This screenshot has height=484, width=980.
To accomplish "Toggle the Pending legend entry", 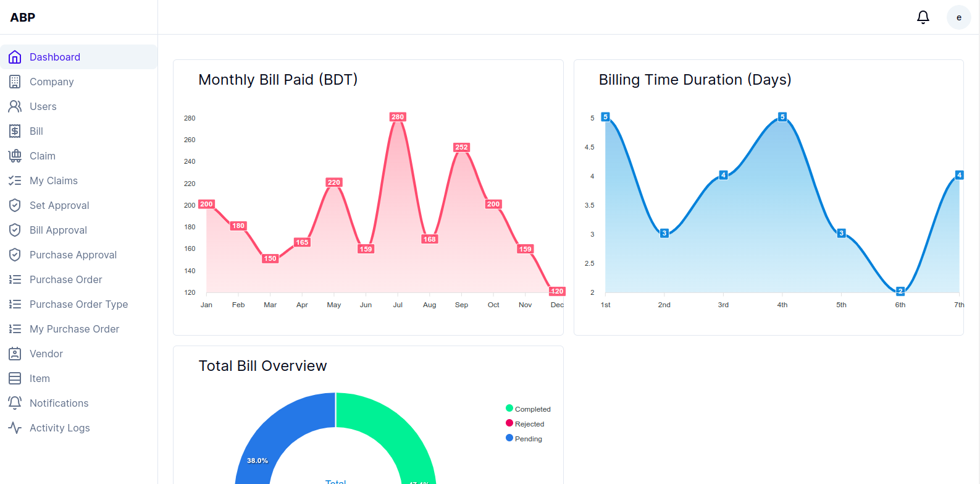I will (524, 438).
